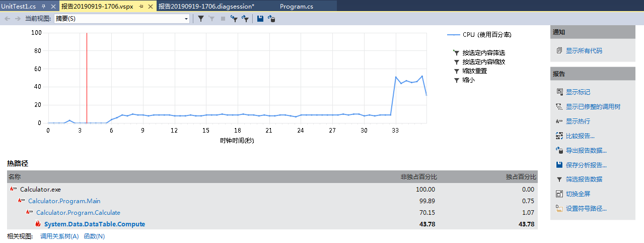Click the gray stop square icon in the toolbar

(223, 19)
